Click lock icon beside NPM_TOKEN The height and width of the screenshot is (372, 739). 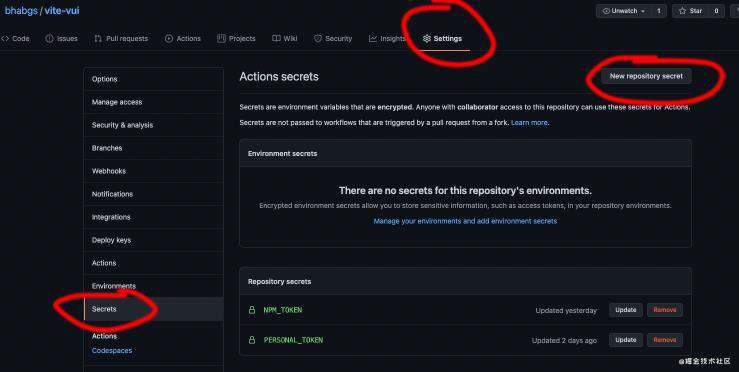click(252, 310)
